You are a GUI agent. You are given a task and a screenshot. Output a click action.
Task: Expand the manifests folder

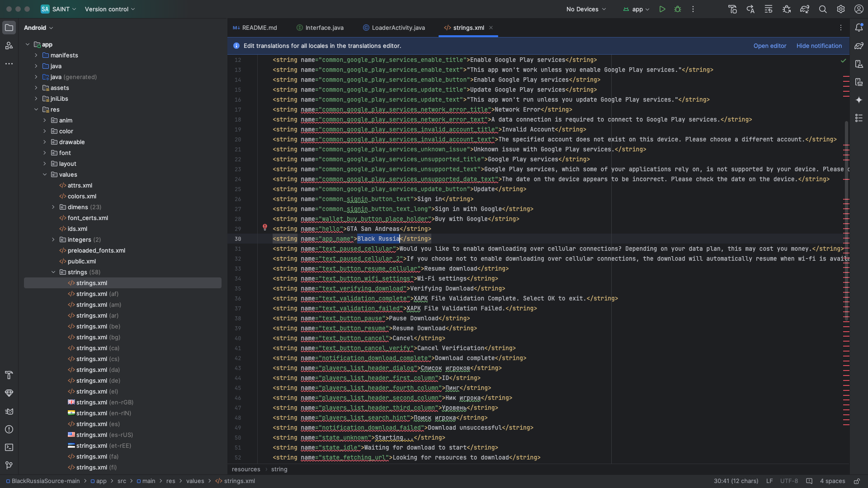(36, 55)
